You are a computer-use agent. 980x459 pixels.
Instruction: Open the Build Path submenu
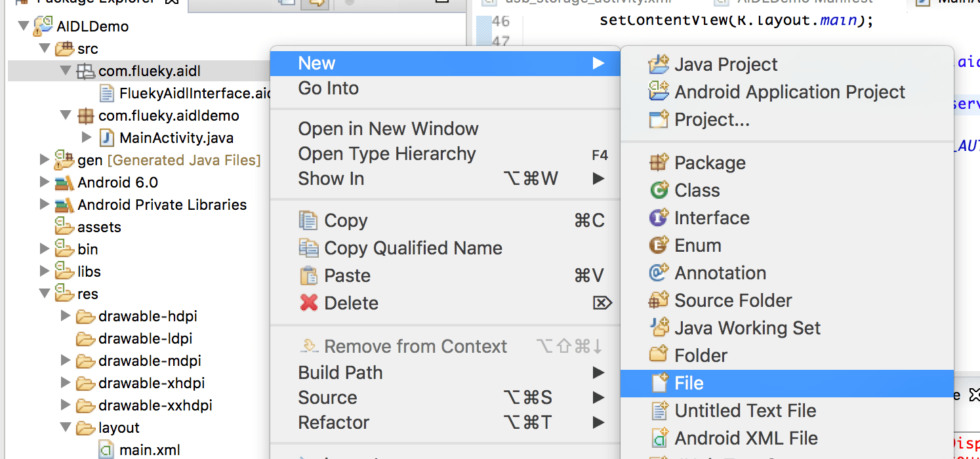click(340, 372)
